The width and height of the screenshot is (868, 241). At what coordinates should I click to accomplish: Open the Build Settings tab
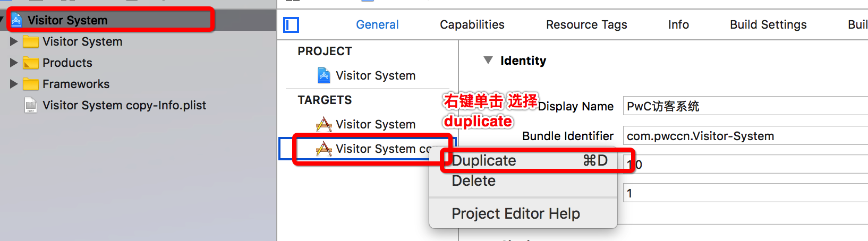click(x=768, y=24)
